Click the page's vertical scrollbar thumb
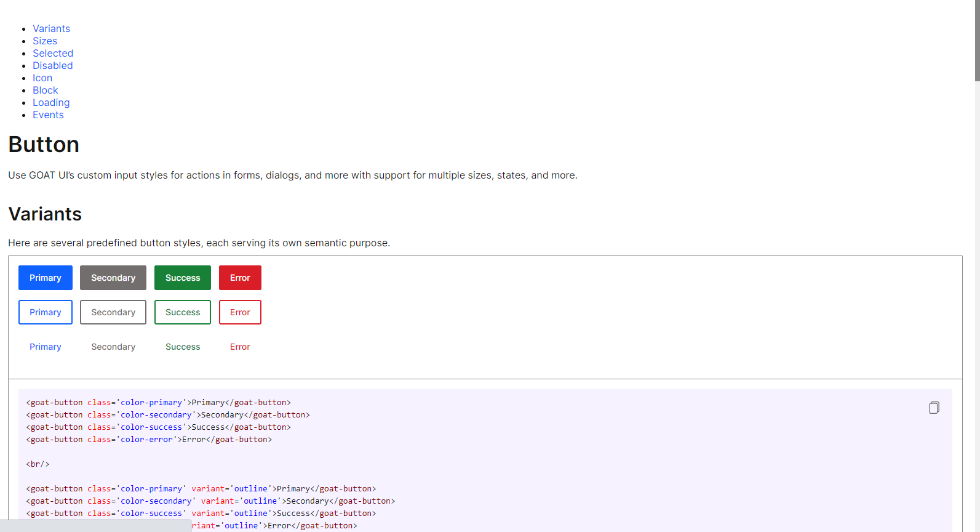Viewport: 980px width, 532px height. [977, 40]
